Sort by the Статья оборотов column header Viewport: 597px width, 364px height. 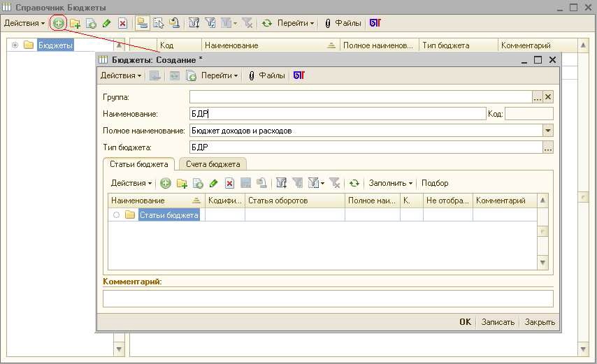pos(295,201)
